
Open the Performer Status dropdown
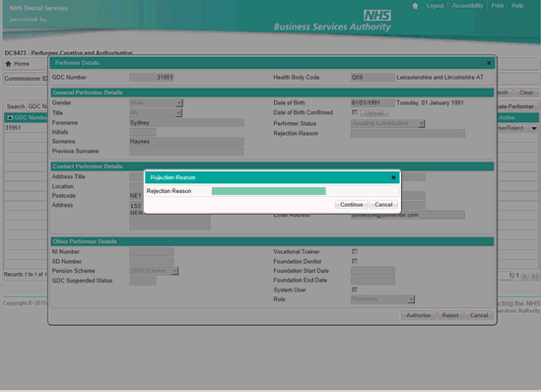point(421,124)
